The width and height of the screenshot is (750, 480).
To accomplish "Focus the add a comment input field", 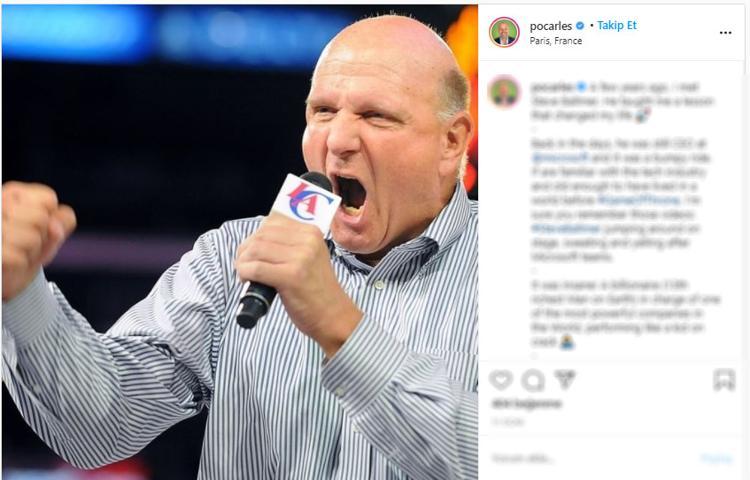I will coord(591,459).
